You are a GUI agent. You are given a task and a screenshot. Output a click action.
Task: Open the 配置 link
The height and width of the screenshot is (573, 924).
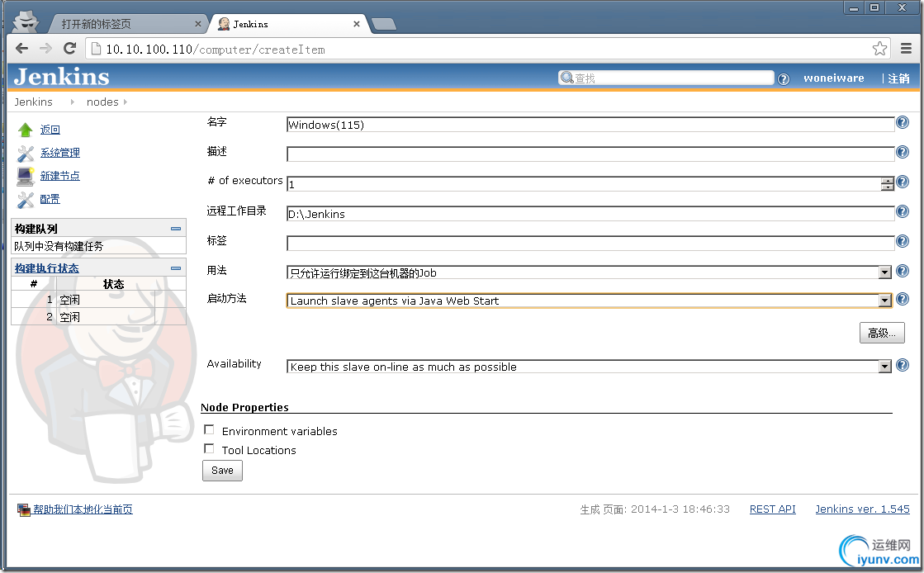coord(50,199)
